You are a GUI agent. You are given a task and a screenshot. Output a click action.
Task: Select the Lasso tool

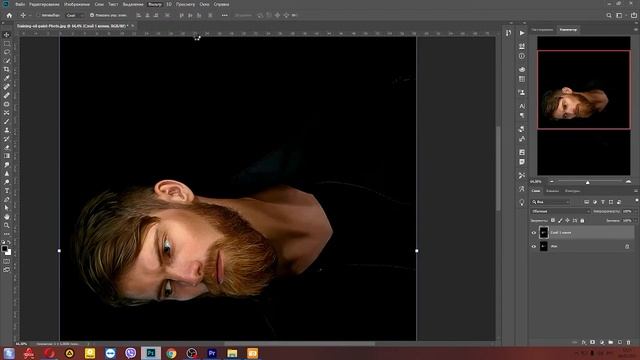[x=7, y=52]
